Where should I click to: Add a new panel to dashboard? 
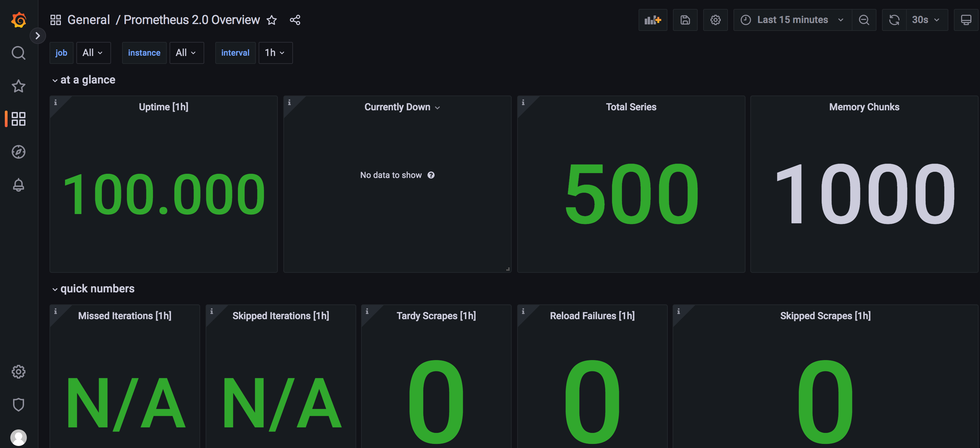(x=653, y=20)
